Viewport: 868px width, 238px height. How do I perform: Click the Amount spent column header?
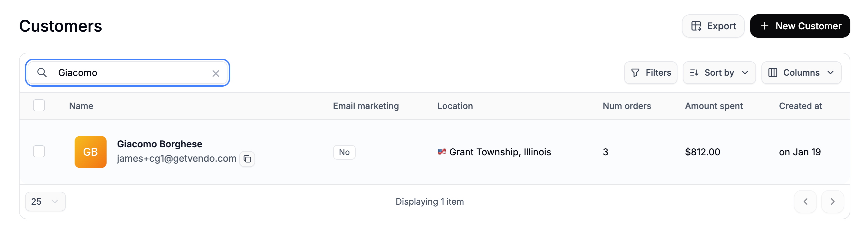[x=714, y=106]
